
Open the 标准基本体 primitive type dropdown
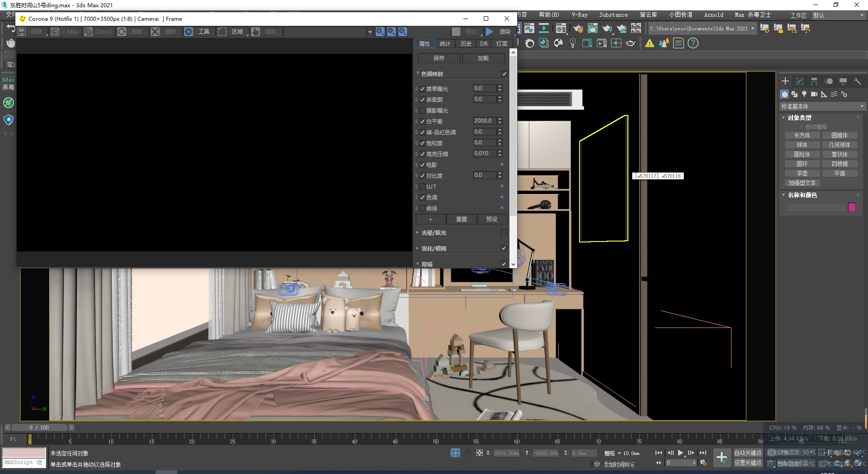click(x=822, y=106)
